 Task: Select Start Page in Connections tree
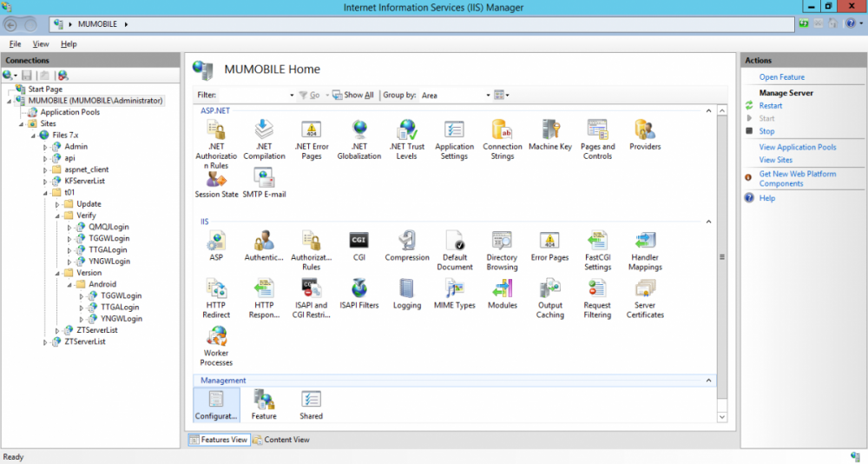45,89
